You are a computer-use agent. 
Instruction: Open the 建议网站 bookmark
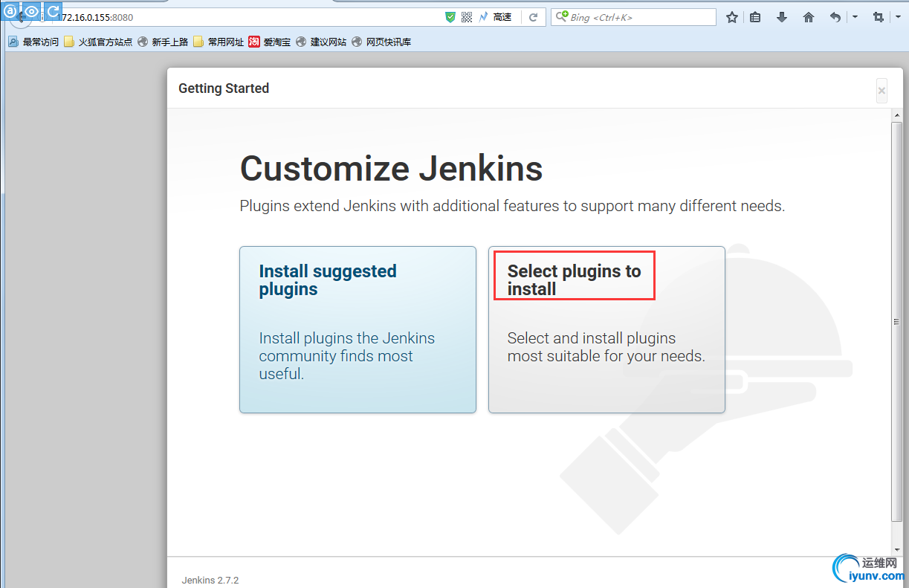coord(321,42)
